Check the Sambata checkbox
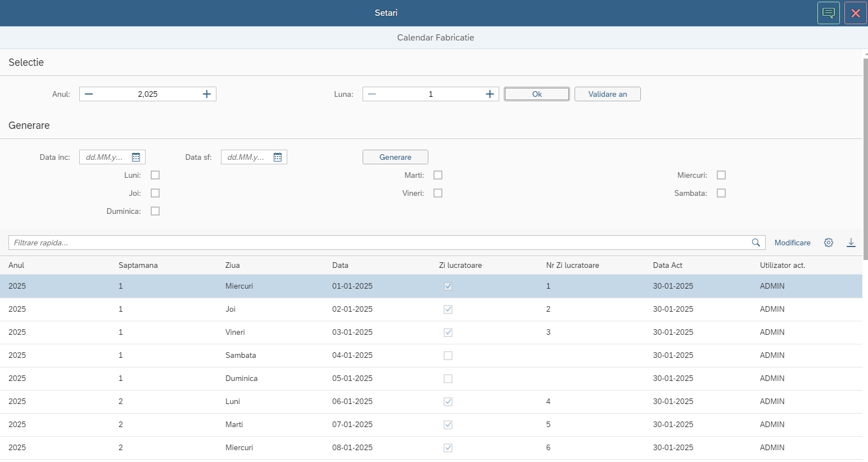Image resolution: width=868 pixels, height=462 pixels. click(721, 193)
